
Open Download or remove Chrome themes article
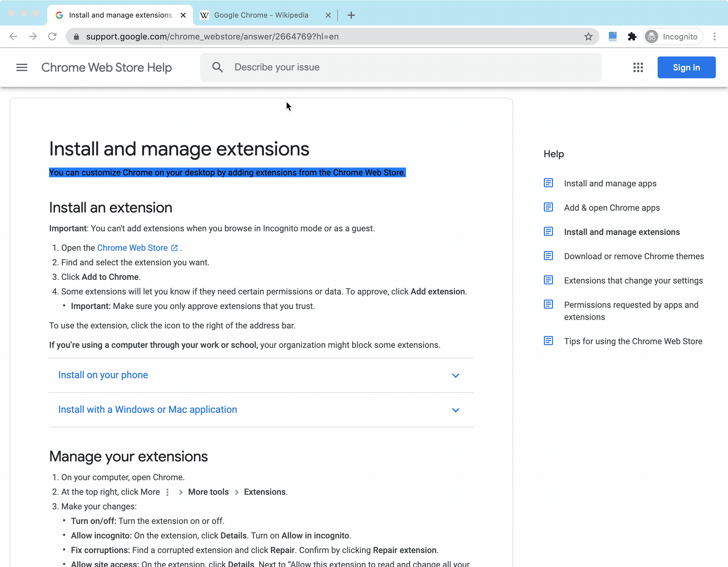tap(634, 256)
